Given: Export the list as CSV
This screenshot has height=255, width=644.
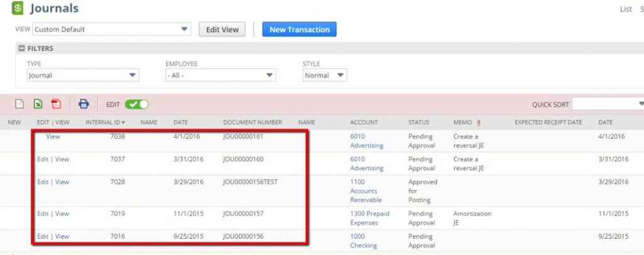Looking at the screenshot, I should (19, 104).
